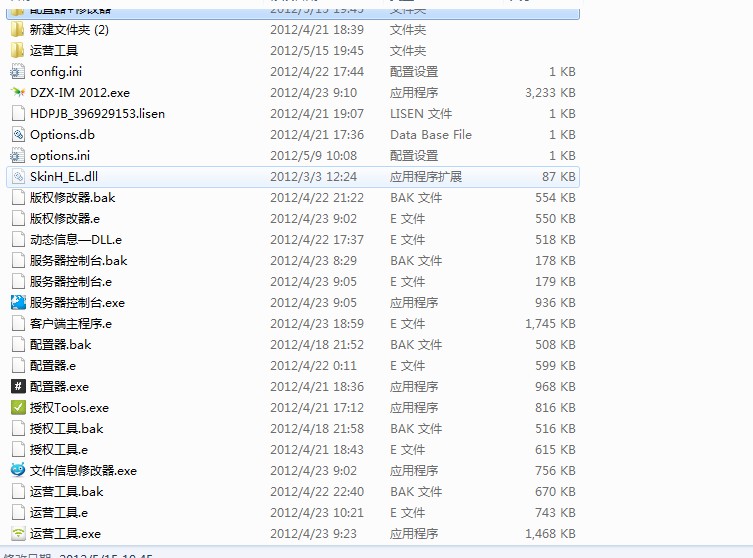Click the 运营工具.bak file icon

18,492
